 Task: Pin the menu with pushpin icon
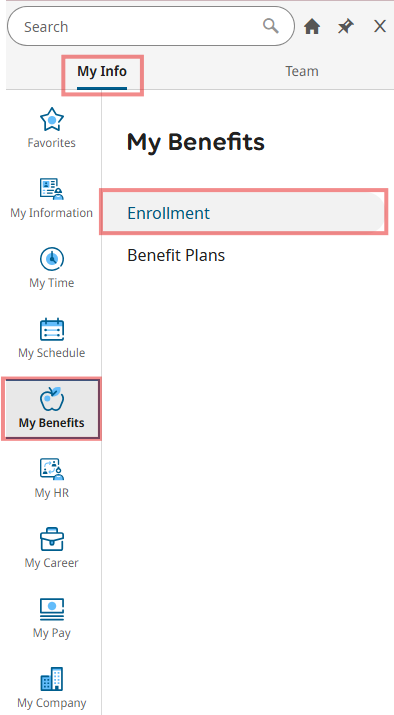[346, 26]
